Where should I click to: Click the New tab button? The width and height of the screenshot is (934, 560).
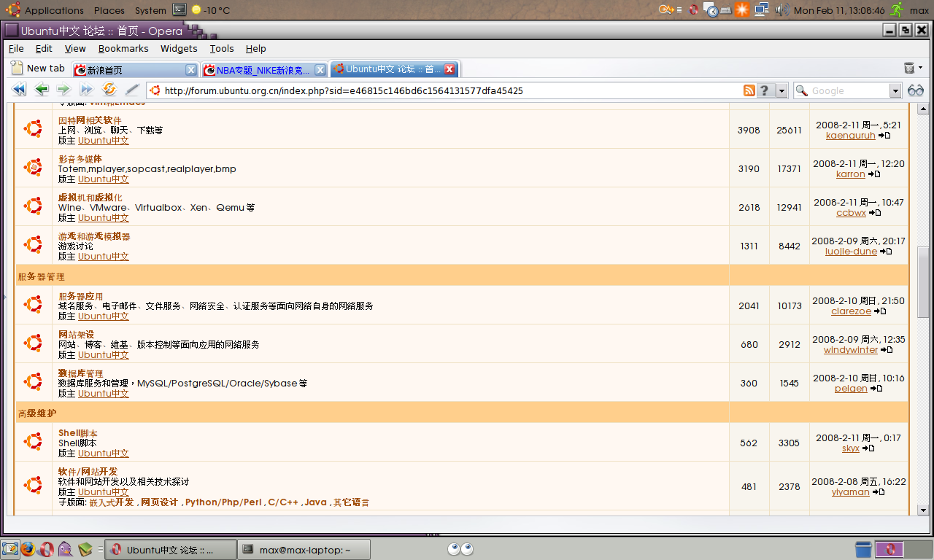pyautogui.click(x=38, y=68)
